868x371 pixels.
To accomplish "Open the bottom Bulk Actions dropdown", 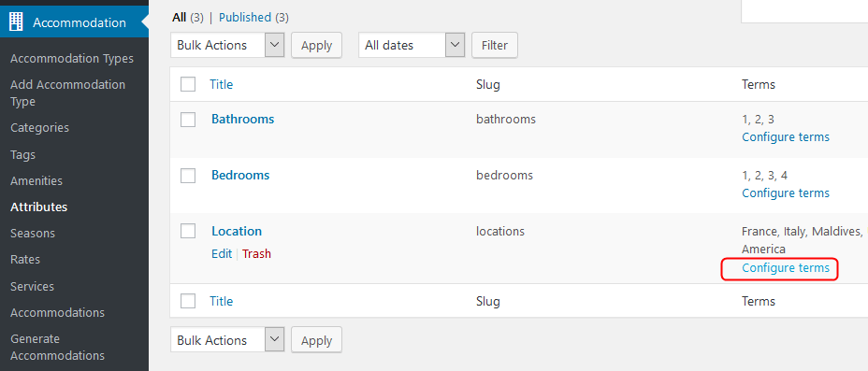I will (x=227, y=340).
